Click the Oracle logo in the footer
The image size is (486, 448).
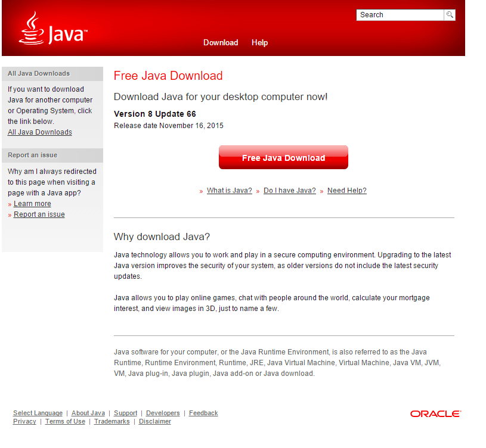tap(435, 413)
